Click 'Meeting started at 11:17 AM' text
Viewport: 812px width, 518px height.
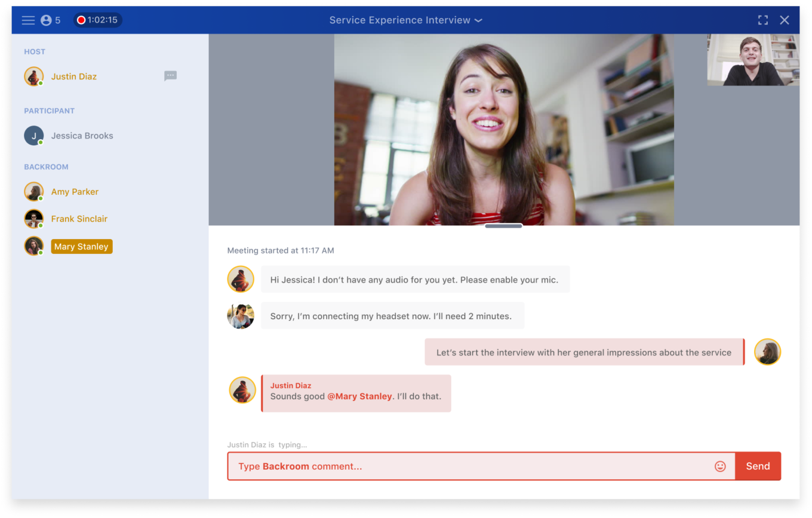point(281,251)
